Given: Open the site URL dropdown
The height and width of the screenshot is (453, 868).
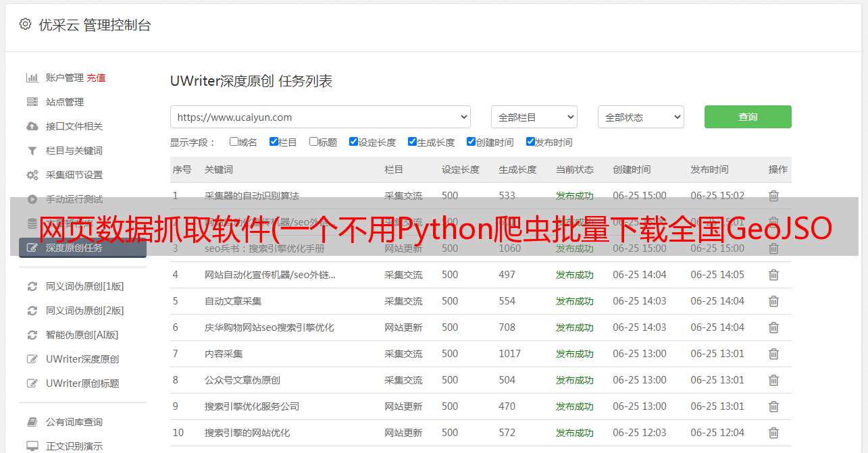Looking at the screenshot, I should pyautogui.click(x=320, y=117).
